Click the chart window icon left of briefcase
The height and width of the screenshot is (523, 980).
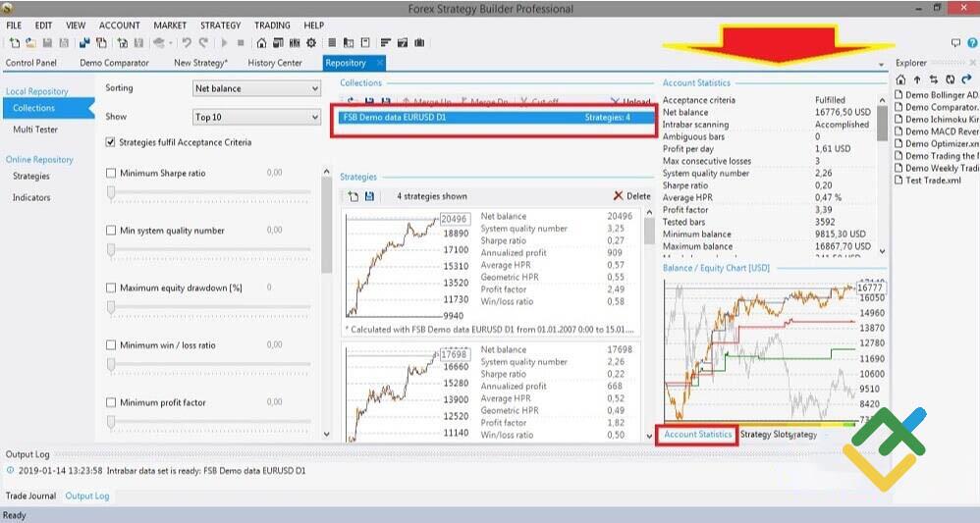[x=403, y=43]
